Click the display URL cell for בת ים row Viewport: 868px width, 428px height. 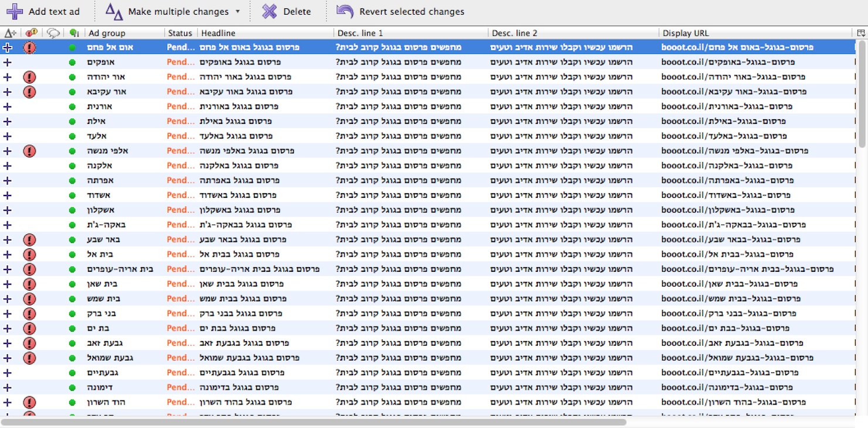725,328
